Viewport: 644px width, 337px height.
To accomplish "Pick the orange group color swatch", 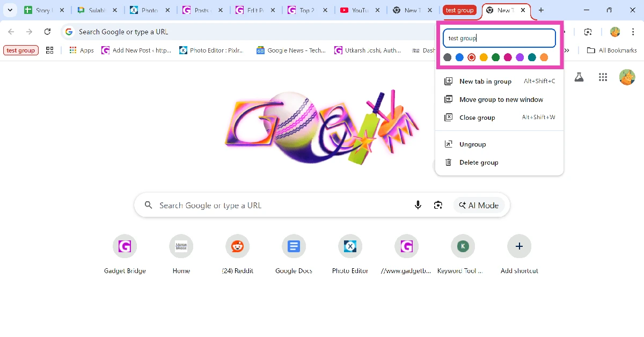I will [544, 57].
